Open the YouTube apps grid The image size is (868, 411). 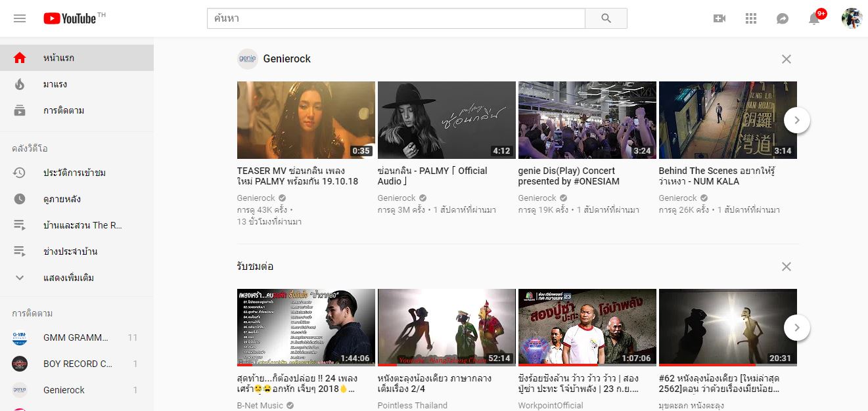tap(751, 18)
